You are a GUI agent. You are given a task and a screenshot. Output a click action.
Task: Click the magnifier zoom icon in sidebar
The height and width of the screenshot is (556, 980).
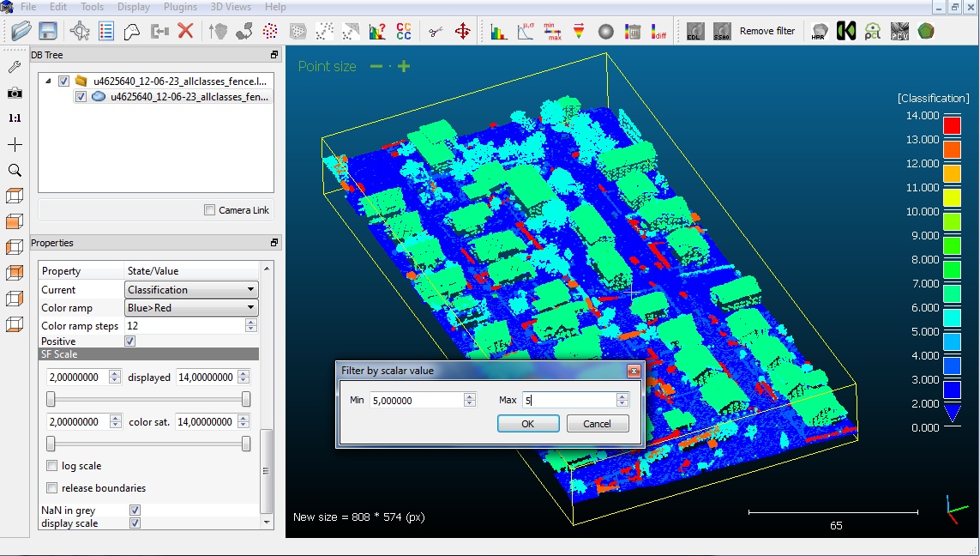pyautogui.click(x=15, y=171)
